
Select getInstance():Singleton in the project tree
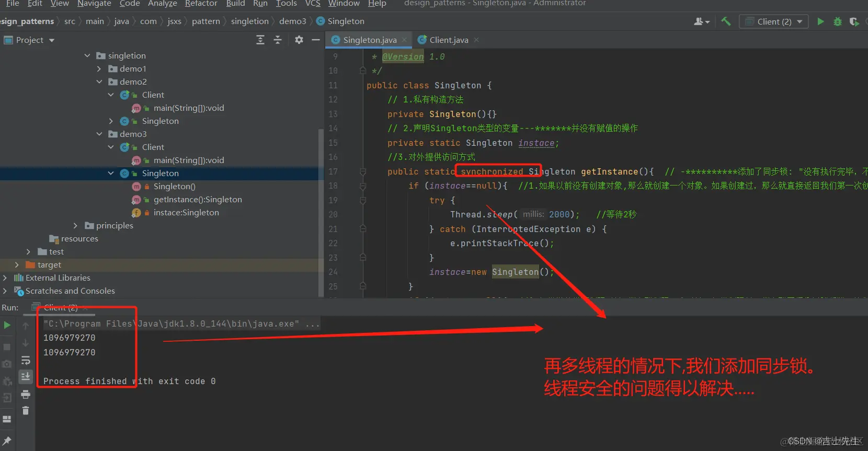(197, 199)
